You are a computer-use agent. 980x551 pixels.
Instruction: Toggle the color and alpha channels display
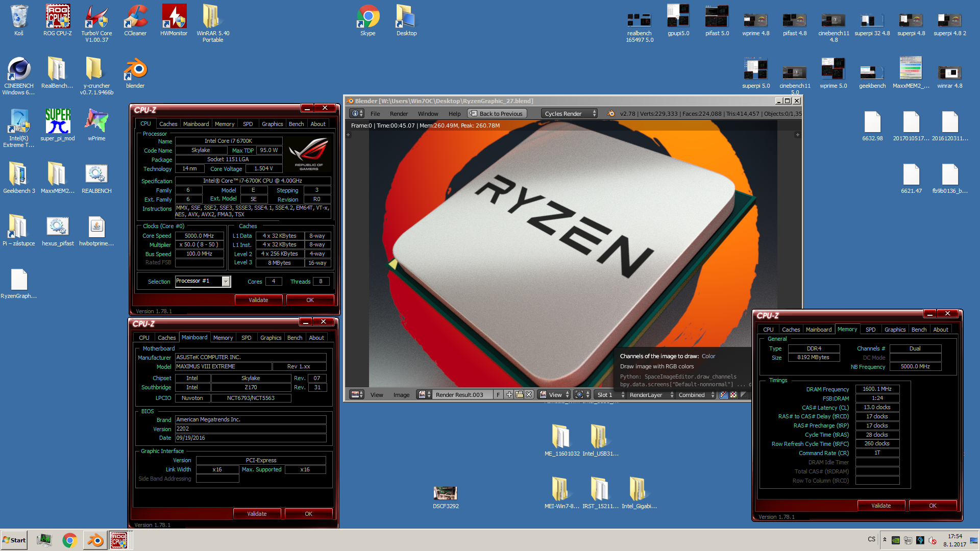pos(723,394)
